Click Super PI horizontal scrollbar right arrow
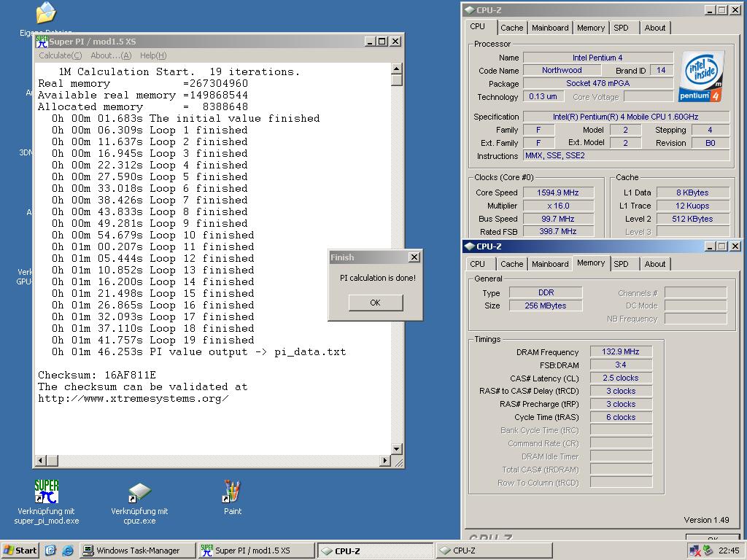This screenshot has width=747, height=560. pos(385,460)
